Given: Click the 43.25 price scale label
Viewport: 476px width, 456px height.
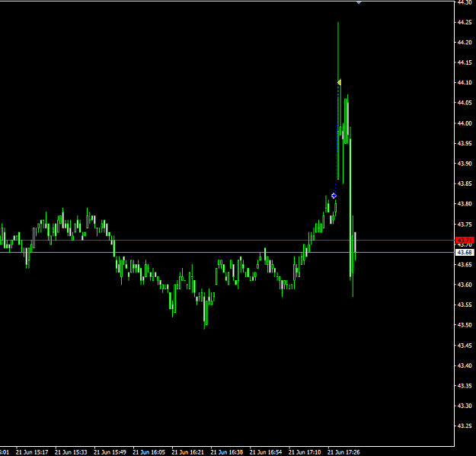Looking at the screenshot, I should tap(465, 426).
